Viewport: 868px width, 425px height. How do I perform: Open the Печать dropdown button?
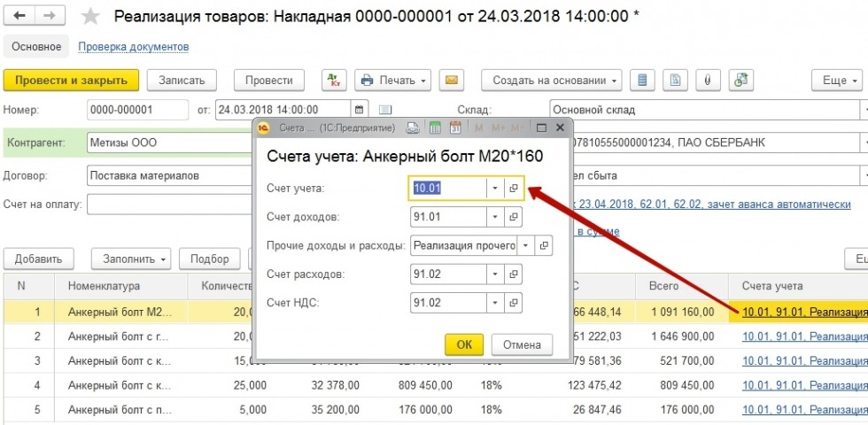click(393, 80)
